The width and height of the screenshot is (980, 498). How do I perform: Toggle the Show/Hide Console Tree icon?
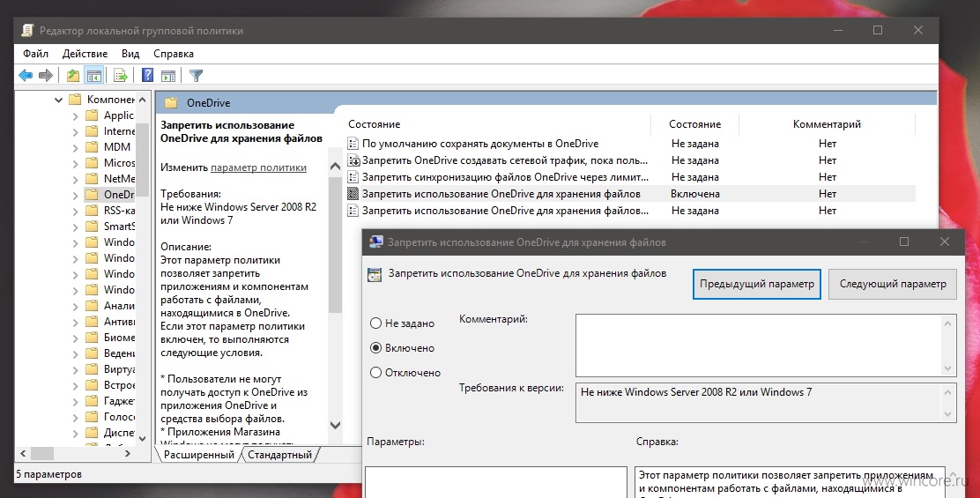93,76
